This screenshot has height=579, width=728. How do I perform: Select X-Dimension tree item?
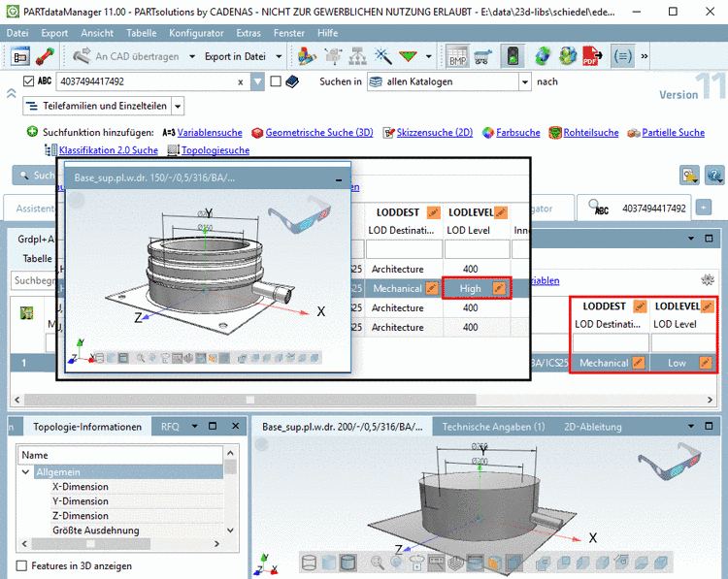(81, 487)
